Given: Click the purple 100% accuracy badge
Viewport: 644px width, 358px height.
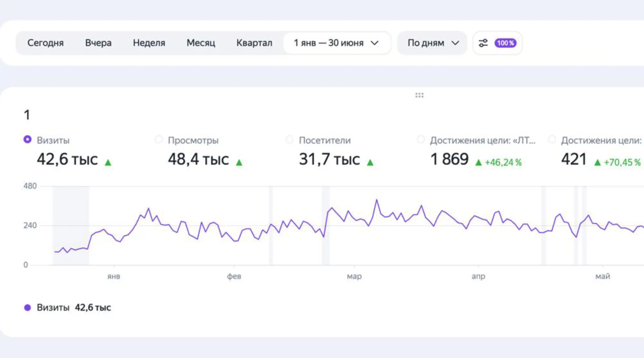Looking at the screenshot, I should pyautogui.click(x=505, y=43).
